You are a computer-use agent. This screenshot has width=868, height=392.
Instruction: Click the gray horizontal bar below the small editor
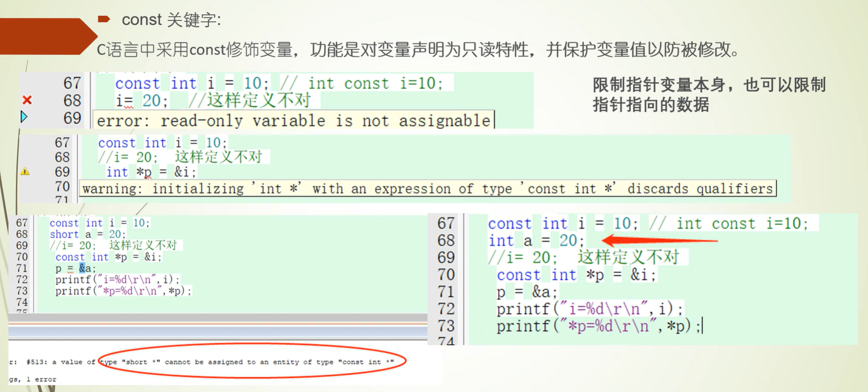click(217, 318)
